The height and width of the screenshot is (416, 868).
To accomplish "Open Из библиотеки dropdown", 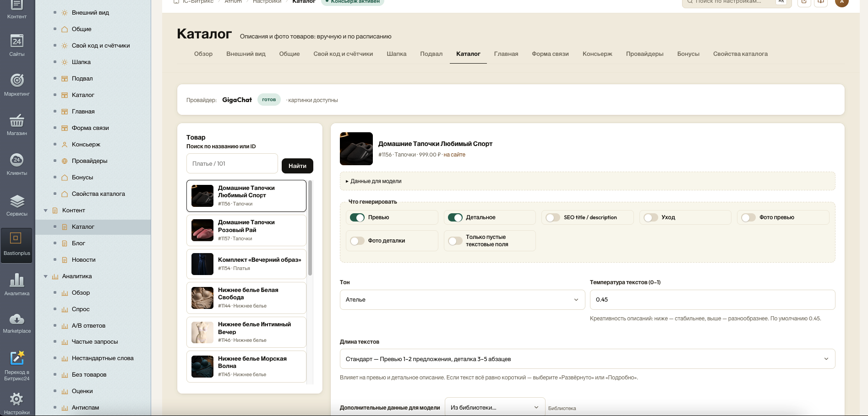I will point(495,407).
